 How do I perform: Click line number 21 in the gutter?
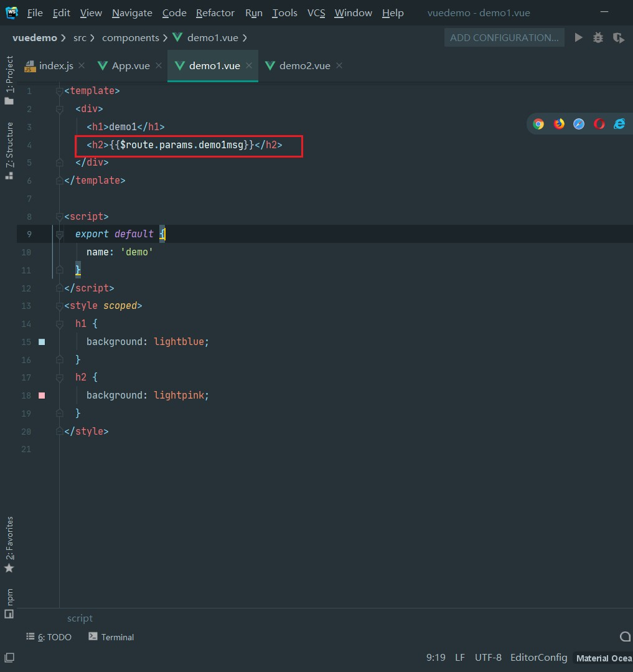[26, 449]
